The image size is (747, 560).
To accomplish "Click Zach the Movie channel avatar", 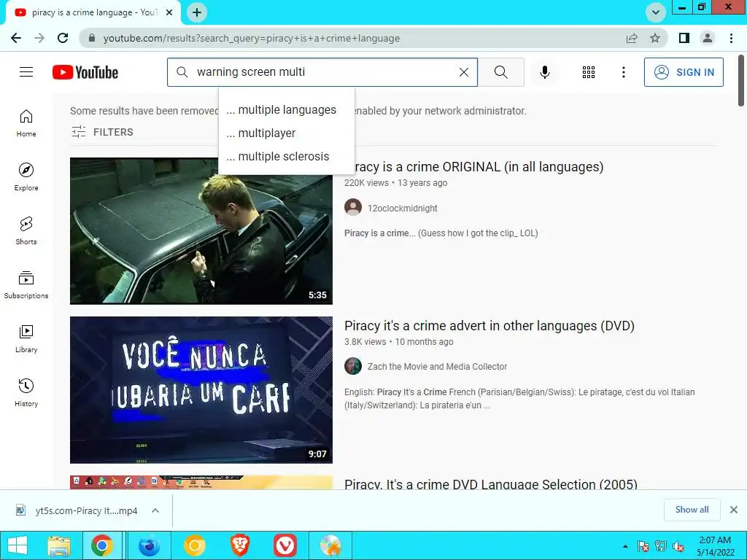I will point(353,366).
